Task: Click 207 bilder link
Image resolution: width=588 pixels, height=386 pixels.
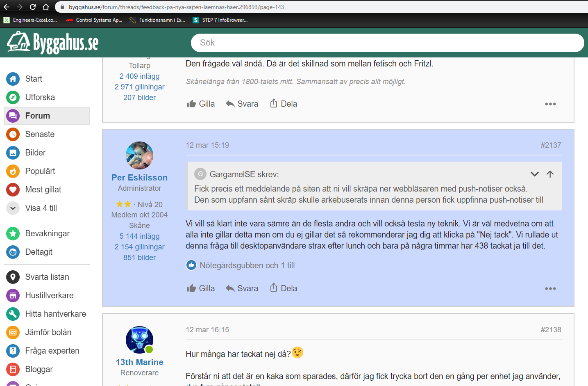Action: point(139,98)
